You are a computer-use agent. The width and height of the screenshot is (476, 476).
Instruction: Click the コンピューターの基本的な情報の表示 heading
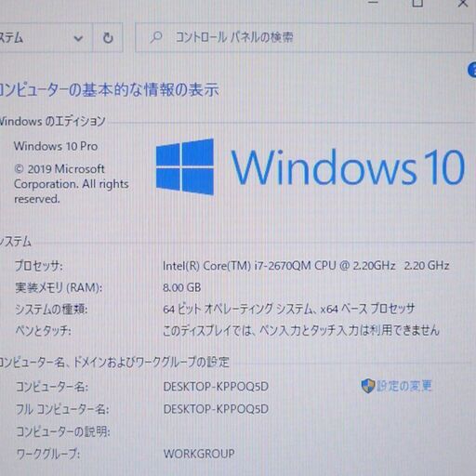pyautogui.click(x=109, y=90)
